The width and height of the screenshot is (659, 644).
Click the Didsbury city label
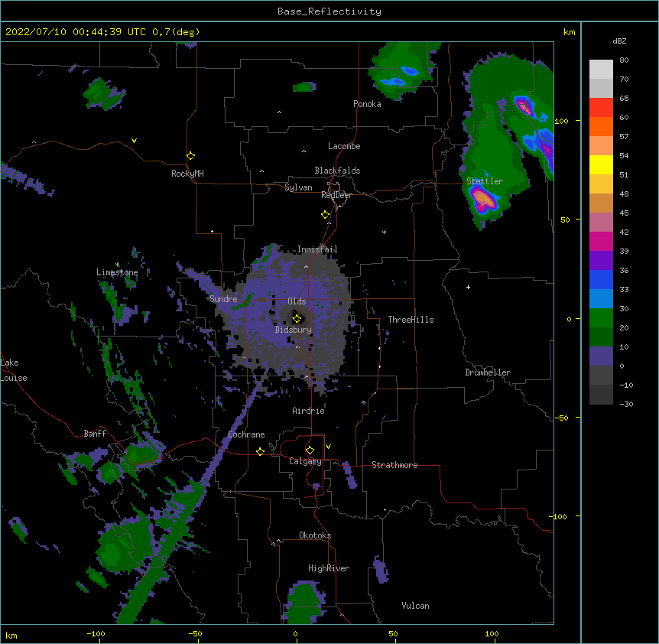[294, 330]
